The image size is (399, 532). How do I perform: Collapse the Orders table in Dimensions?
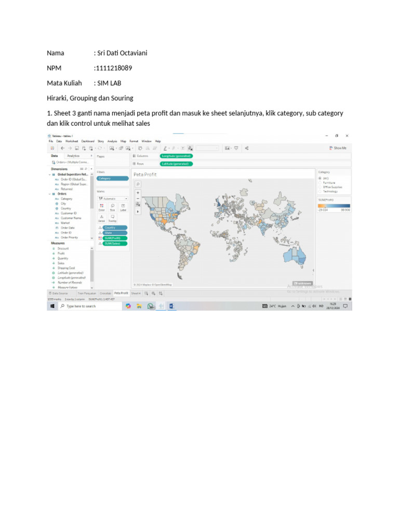49,194
